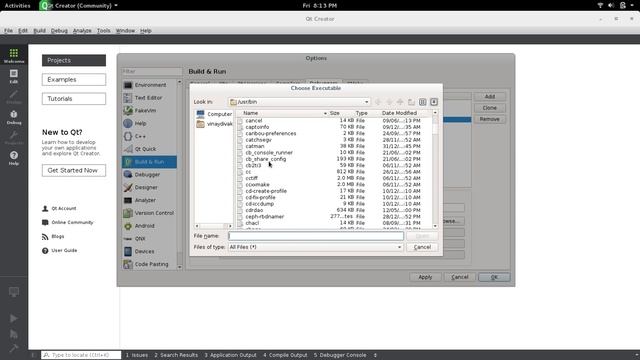Switch file dialog to list view
640x360 pixels.
[422, 102]
